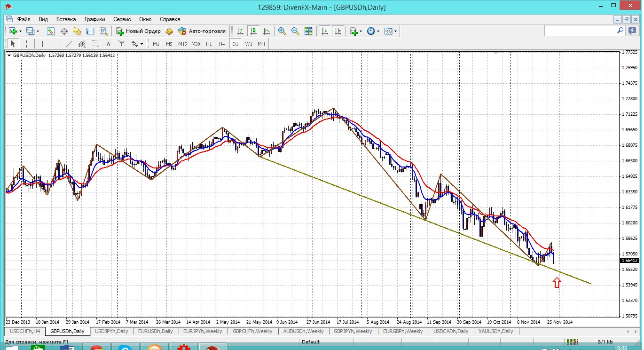
Task: Pick the trendline drawing tool
Action: (69, 44)
